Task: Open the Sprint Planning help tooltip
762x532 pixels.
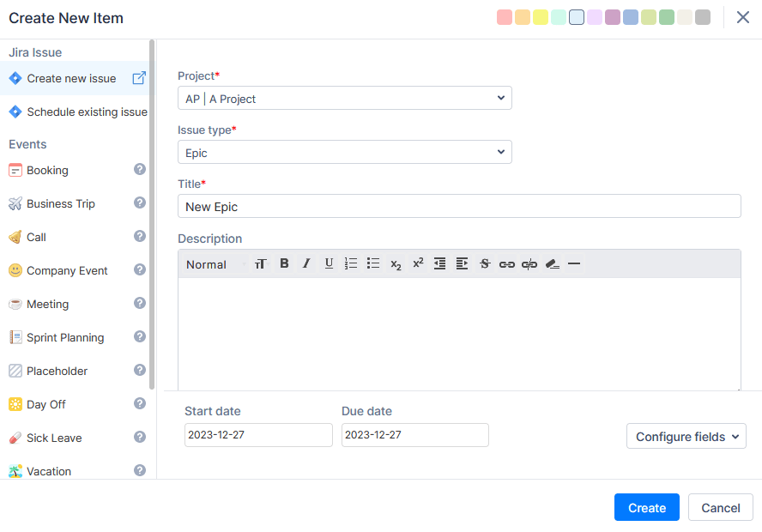Action: pos(139,336)
